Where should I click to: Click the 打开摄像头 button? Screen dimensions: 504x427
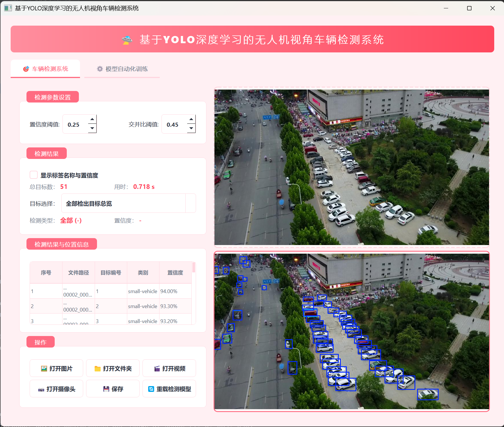coord(56,389)
